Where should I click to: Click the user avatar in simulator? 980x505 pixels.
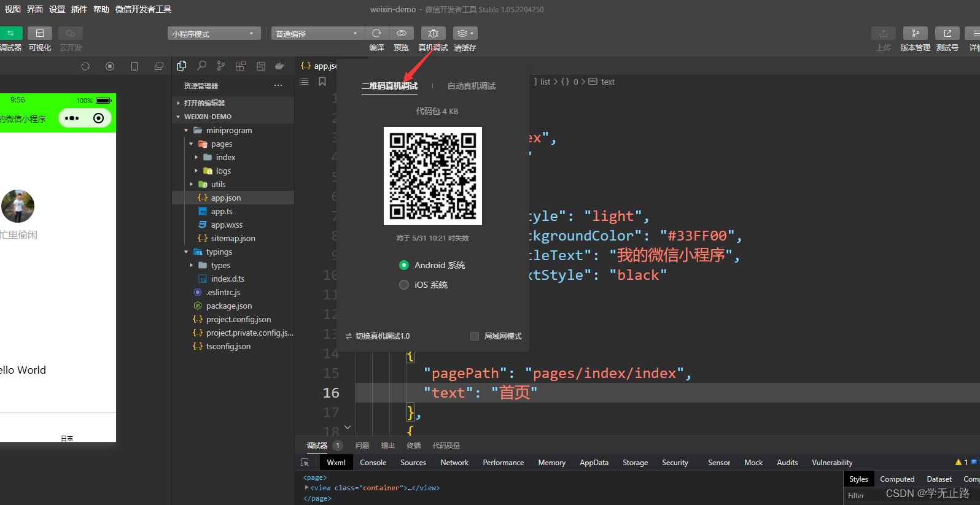(18, 206)
